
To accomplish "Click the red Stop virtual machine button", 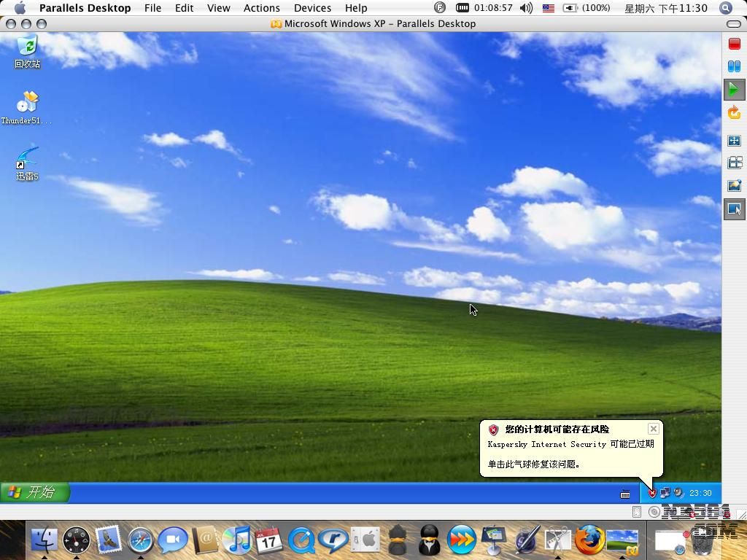I will (734, 44).
